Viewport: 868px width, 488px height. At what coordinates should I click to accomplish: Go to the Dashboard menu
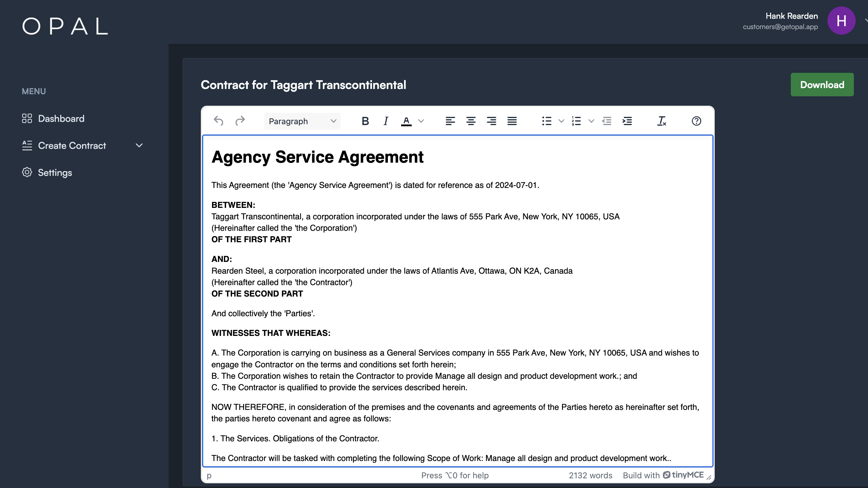pos(61,119)
